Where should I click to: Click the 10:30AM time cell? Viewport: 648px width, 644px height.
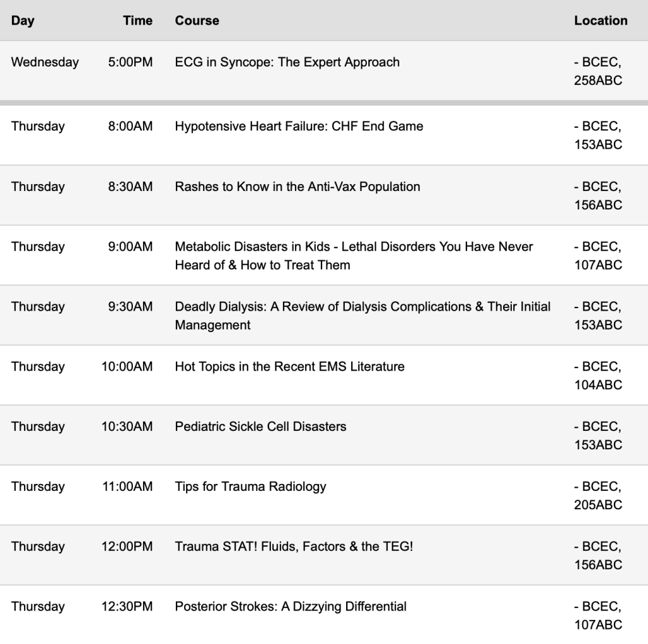tap(127, 426)
